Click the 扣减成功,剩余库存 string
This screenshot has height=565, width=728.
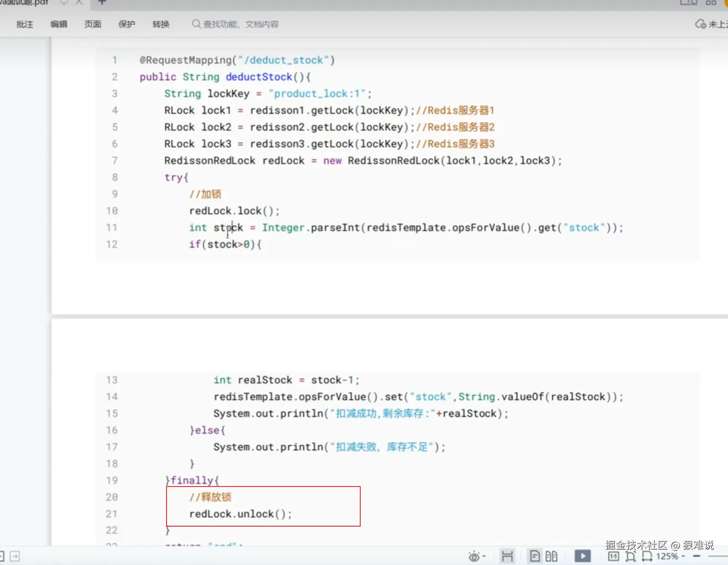point(383,413)
